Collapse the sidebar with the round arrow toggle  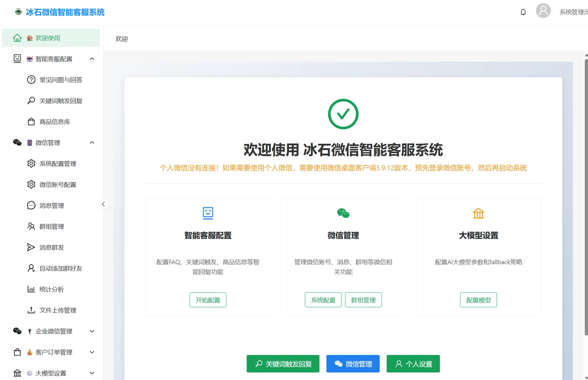pyautogui.click(x=103, y=204)
